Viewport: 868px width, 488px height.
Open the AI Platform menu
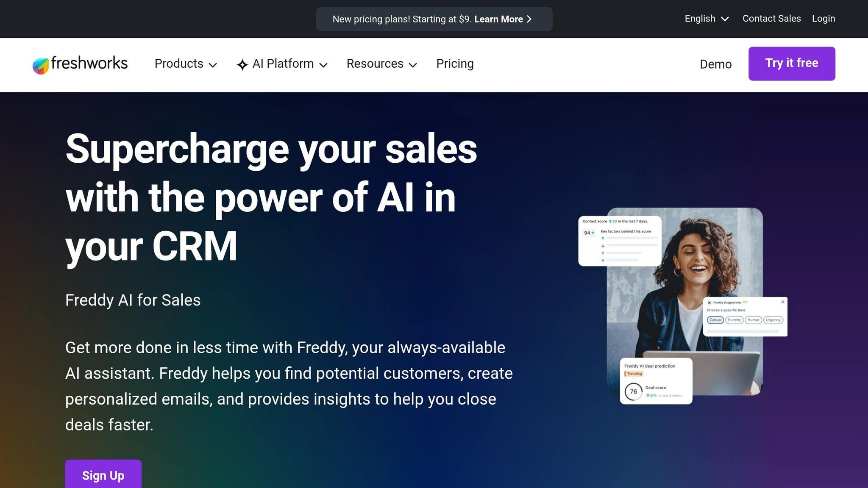click(x=282, y=64)
